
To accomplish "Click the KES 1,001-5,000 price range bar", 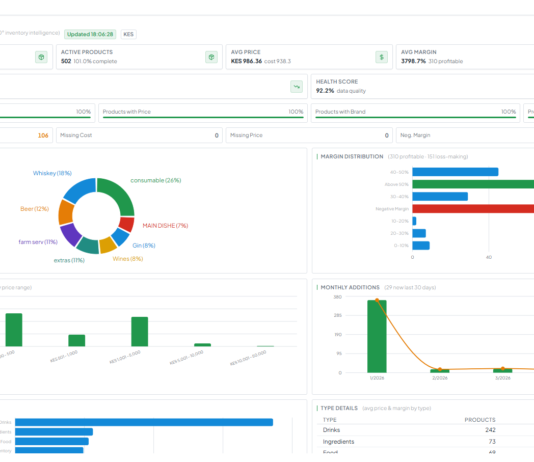I will [140, 332].
